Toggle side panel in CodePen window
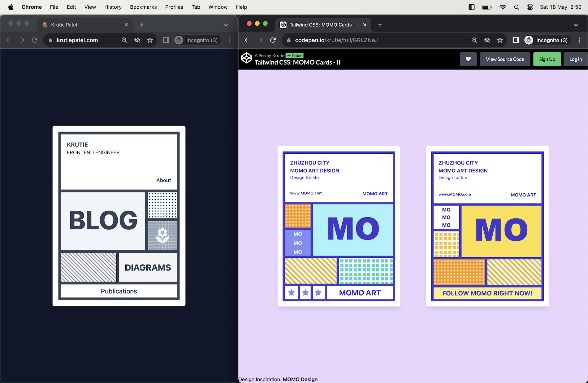588x383 pixels. coord(516,40)
